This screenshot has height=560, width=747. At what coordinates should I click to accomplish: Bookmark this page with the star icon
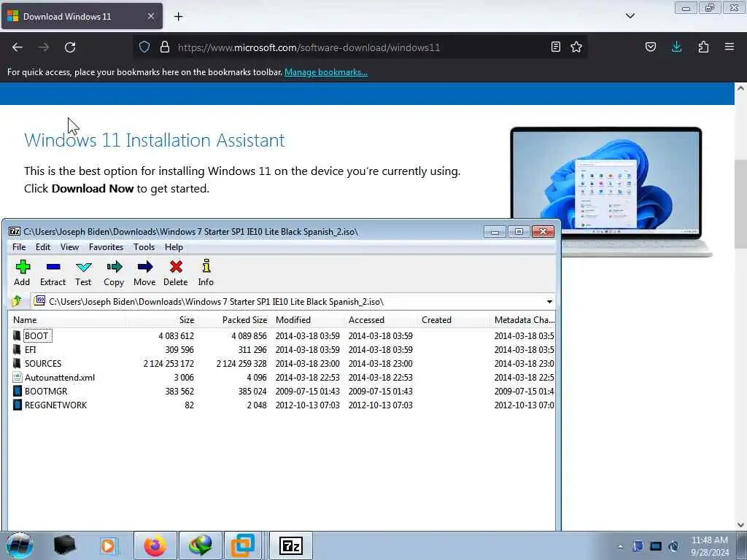tap(576, 47)
